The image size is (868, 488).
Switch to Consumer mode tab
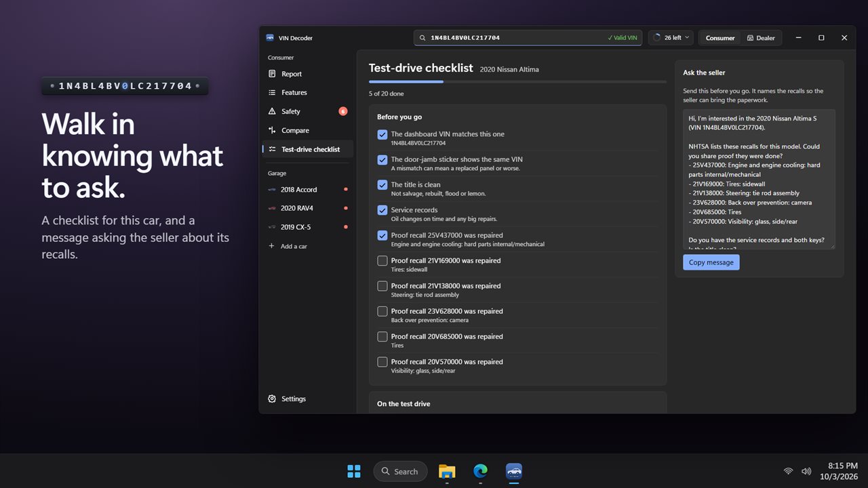pyautogui.click(x=719, y=38)
